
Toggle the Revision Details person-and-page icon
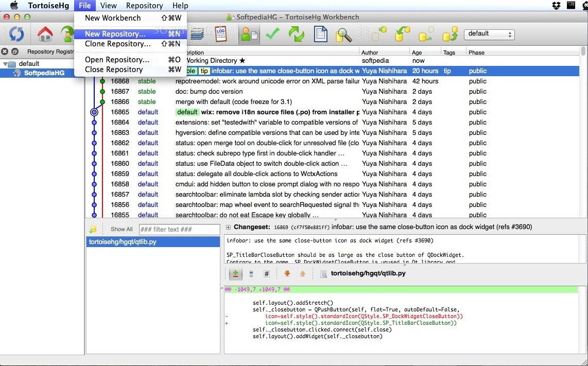click(x=249, y=34)
